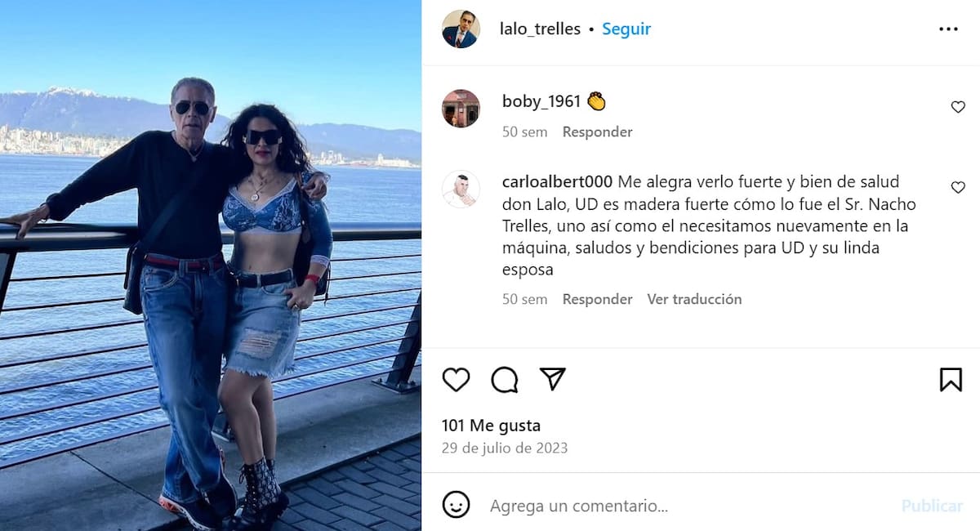980x531 pixels.
Task: Focus the Agrega un comentario field
Action: coord(686,506)
